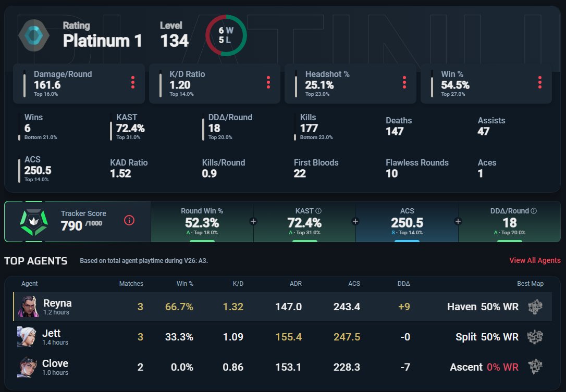Open the Headshot % three-dot menu

point(404,83)
